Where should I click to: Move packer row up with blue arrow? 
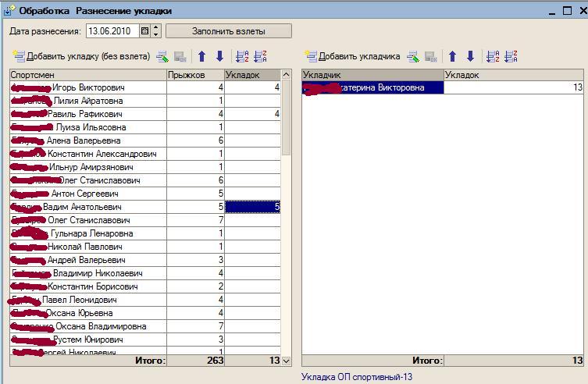[x=452, y=56]
